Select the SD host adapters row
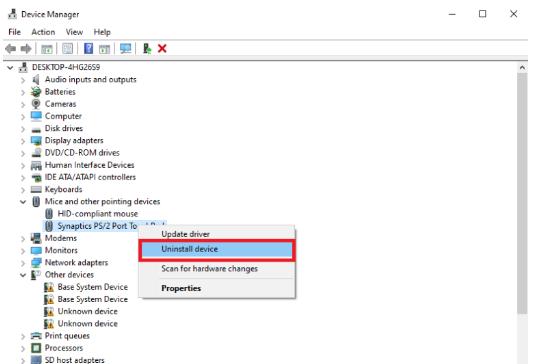539x364 pixels. coord(75,360)
